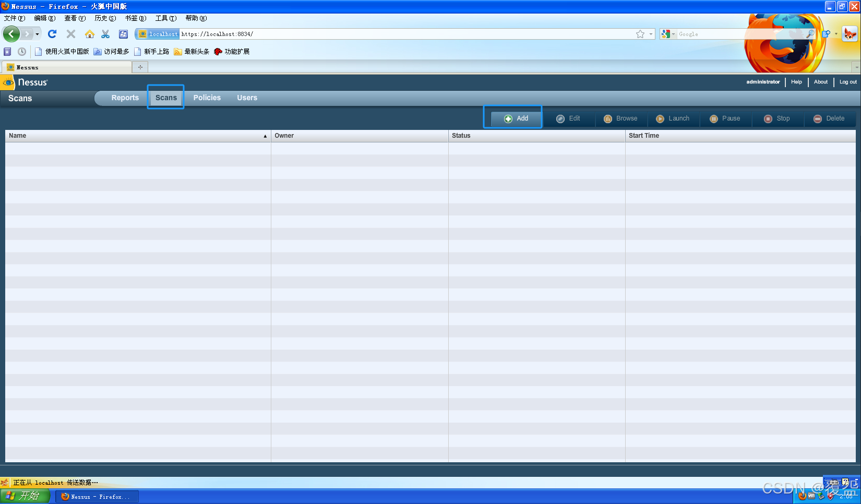The height and width of the screenshot is (504, 861).
Task: Go to the home page icon
Action: [x=90, y=34]
